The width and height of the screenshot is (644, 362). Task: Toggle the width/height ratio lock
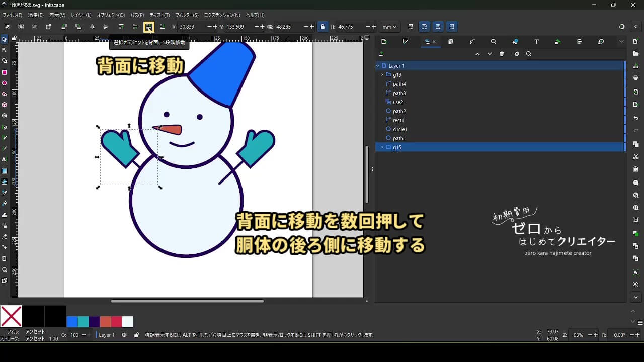tap(323, 27)
